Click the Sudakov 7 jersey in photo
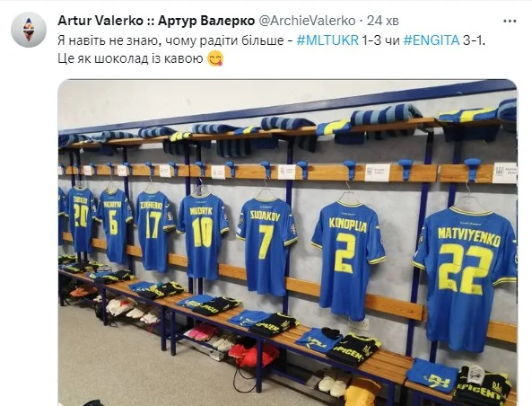The width and height of the screenshot is (532, 406). 266,244
